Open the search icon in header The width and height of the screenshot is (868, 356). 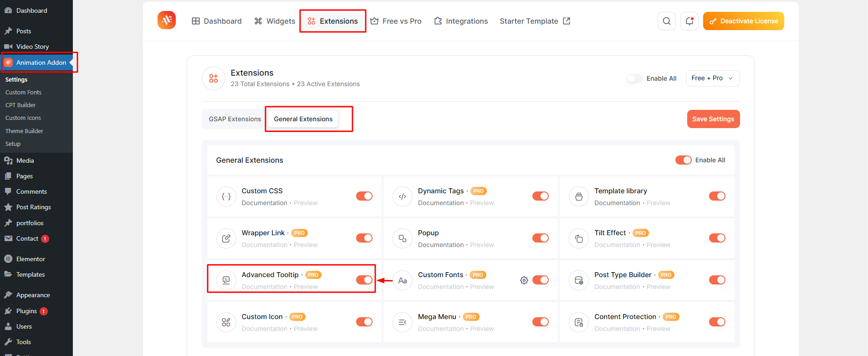667,21
